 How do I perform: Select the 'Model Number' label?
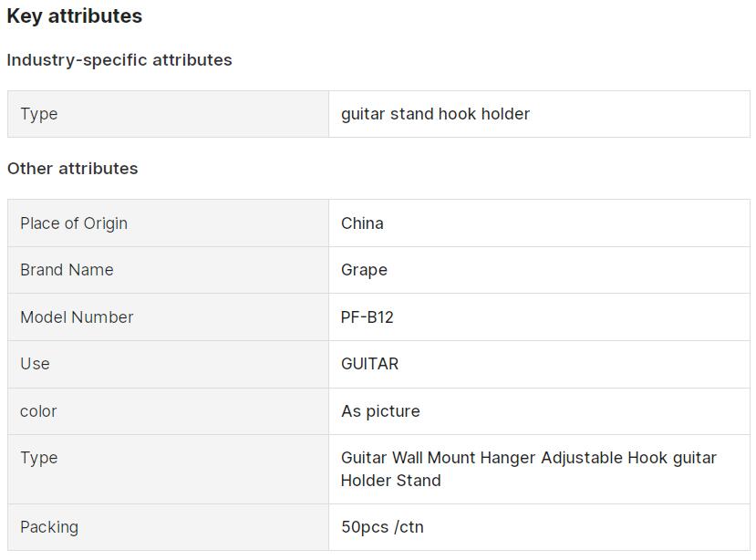pos(77,317)
